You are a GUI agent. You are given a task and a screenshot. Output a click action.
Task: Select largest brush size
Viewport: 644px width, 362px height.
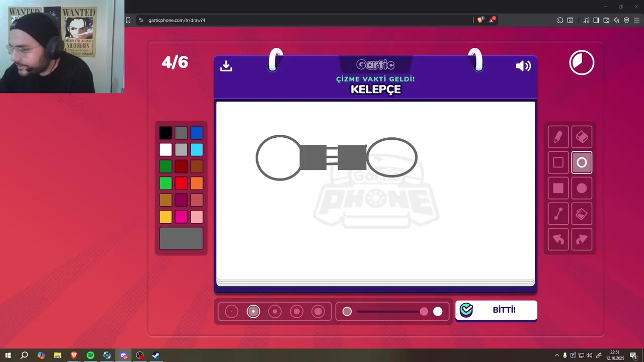tap(318, 311)
